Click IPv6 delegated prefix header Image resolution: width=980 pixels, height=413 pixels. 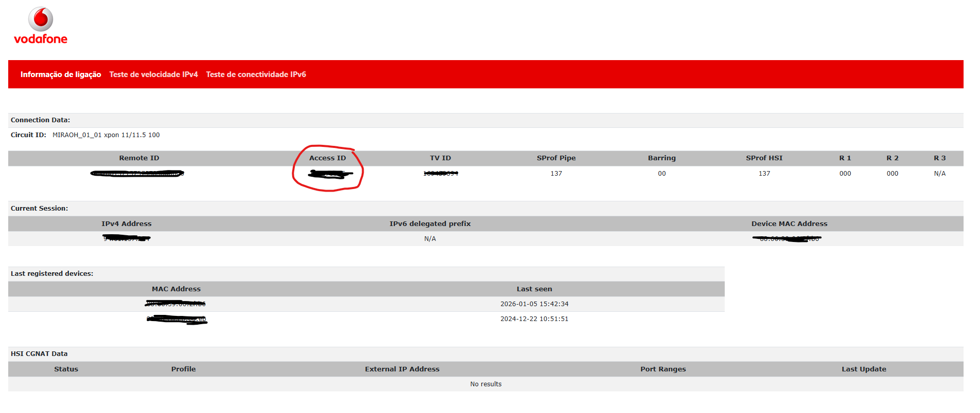[x=430, y=224]
